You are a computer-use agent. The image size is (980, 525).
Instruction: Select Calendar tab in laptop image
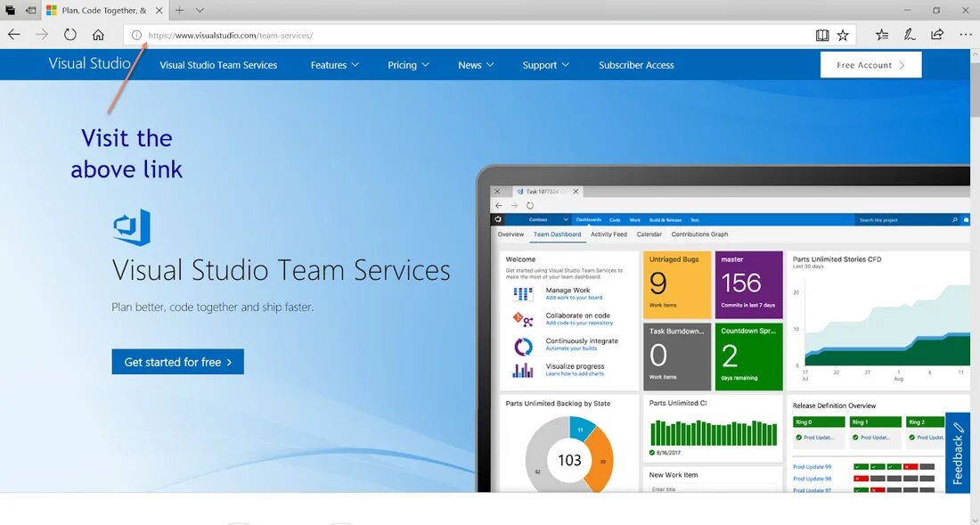point(649,234)
